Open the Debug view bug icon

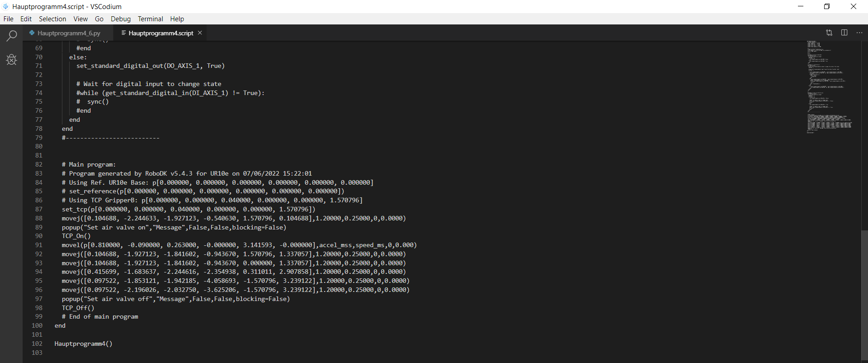(x=11, y=60)
